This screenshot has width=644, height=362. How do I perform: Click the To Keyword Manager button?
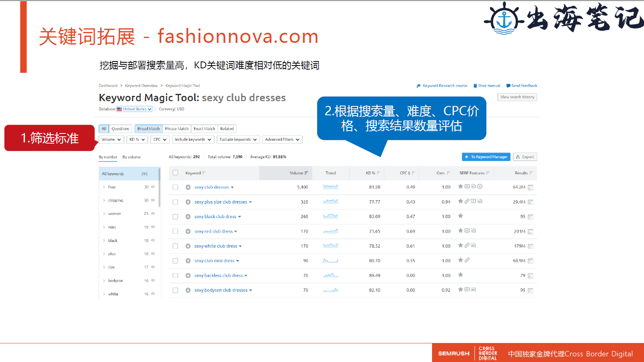click(x=486, y=157)
